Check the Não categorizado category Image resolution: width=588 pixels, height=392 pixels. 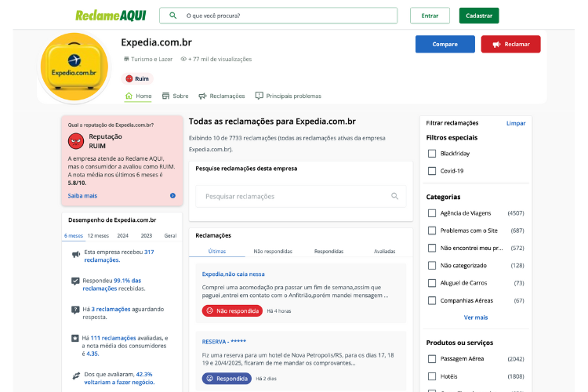(x=432, y=266)
